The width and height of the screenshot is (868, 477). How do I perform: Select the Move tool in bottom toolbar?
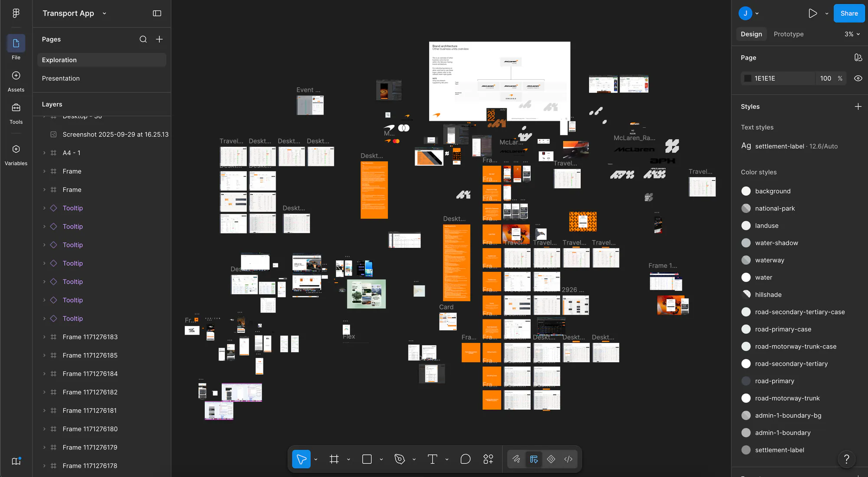tap(301, 459)
